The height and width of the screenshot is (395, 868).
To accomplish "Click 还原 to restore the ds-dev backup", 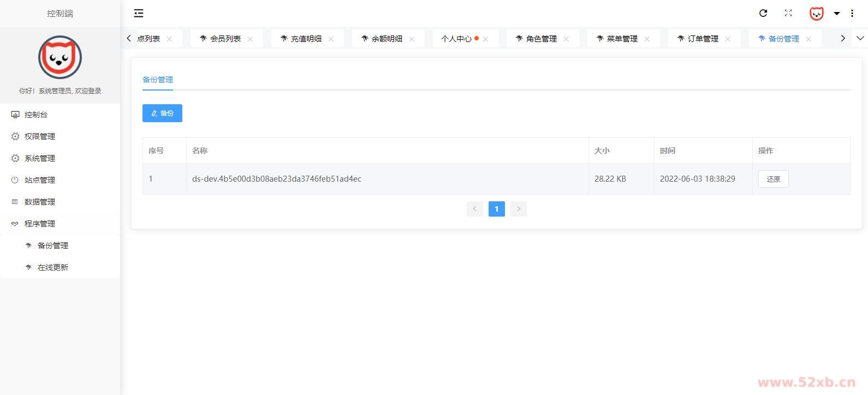I will (x=773, y=179).
